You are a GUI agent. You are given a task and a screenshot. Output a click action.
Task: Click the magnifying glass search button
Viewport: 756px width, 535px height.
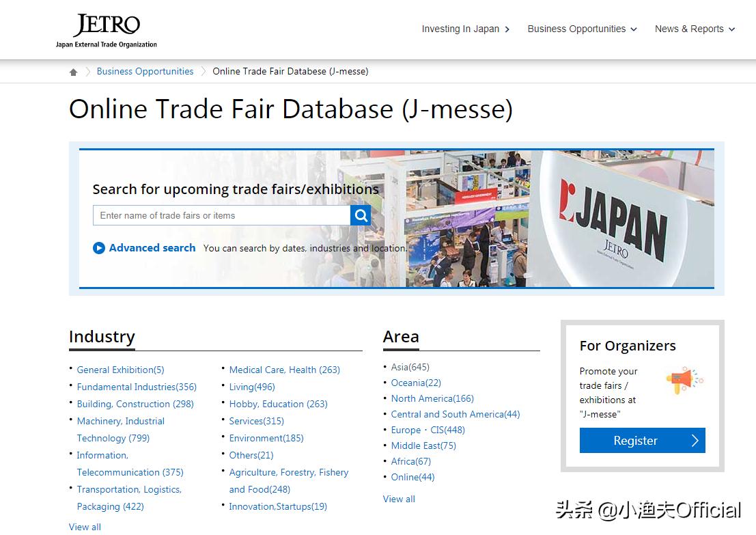click(x=361, y=215)
